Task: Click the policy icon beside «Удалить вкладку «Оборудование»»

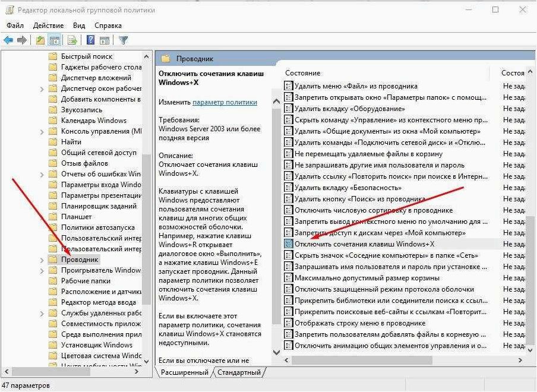Action: point(289,109)
